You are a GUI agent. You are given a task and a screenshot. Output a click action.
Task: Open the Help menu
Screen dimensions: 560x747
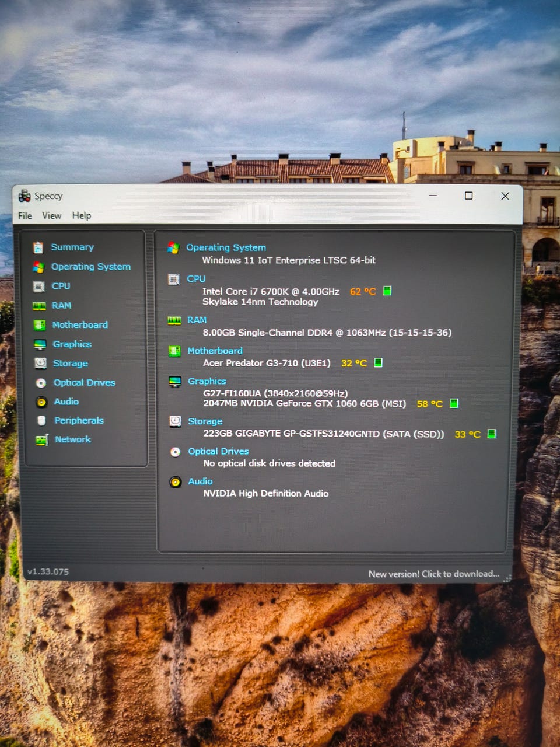point(82,215)
